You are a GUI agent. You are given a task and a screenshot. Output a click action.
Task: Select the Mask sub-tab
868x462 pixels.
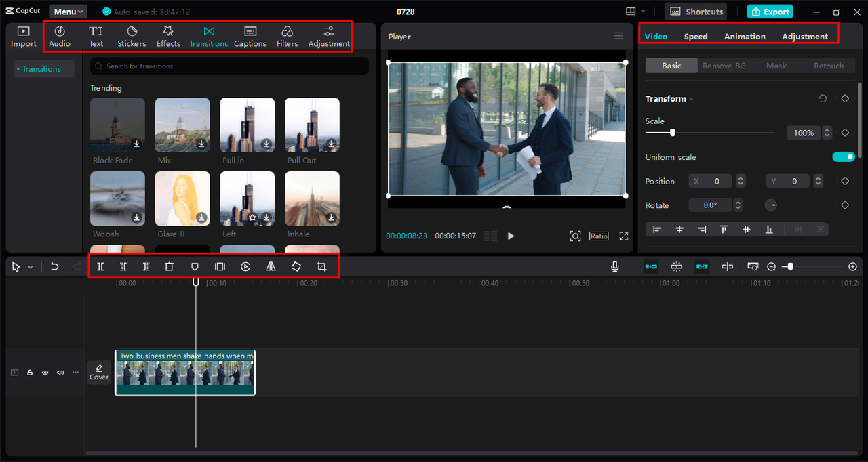point(776,66)
